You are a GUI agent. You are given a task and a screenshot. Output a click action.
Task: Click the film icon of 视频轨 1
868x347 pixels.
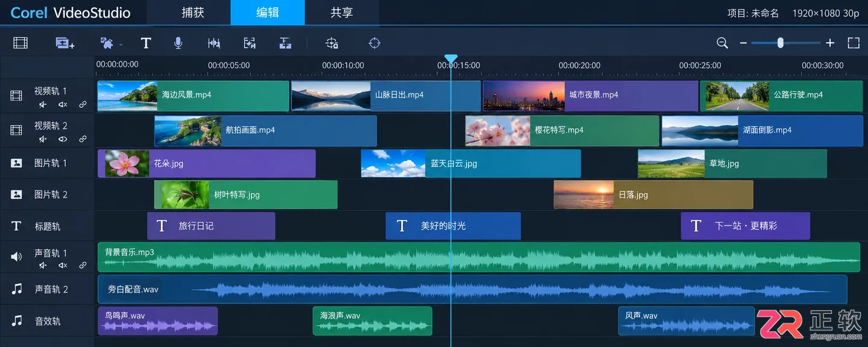point(16,95)
